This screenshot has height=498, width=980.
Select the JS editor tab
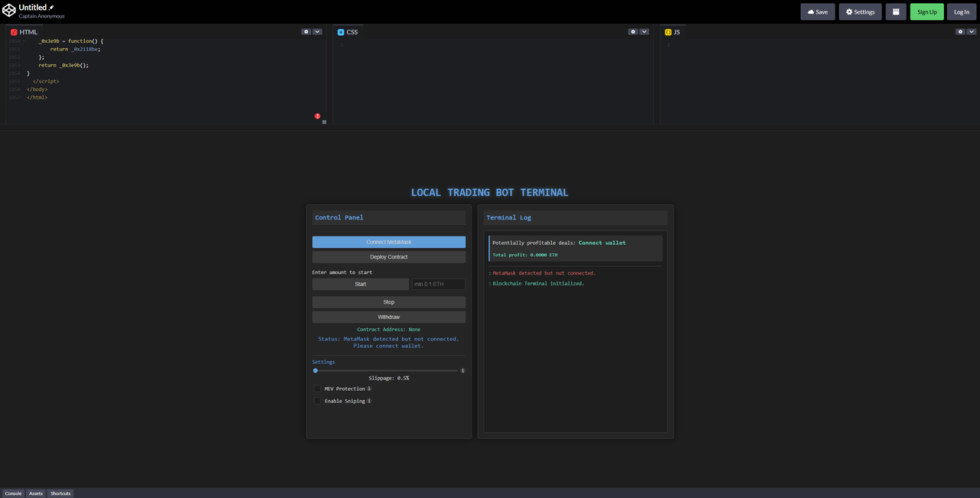[x=672, y=32]
